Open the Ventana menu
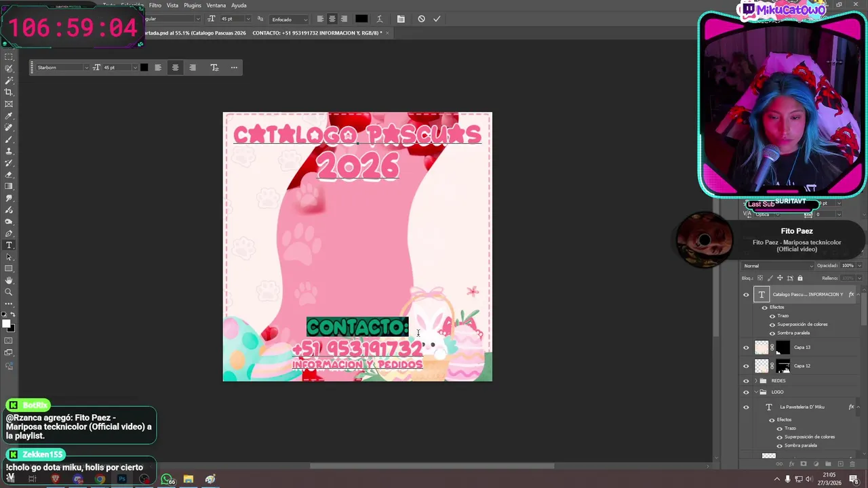 [216, 5]
